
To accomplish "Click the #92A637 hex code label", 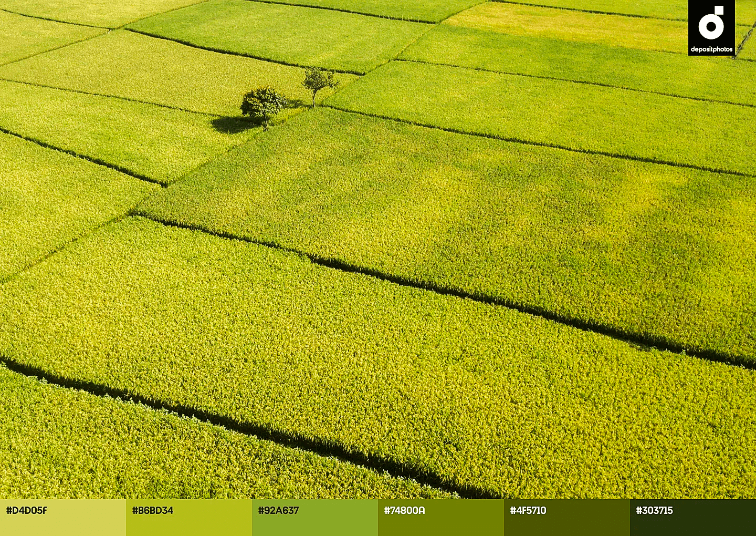I will tap(278, 510).
